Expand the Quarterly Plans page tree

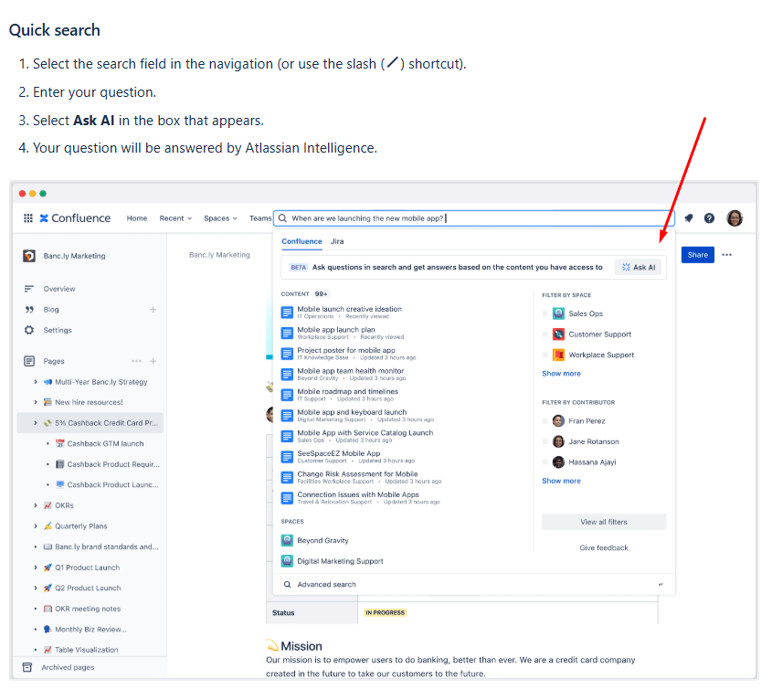(x=36, y=526)
